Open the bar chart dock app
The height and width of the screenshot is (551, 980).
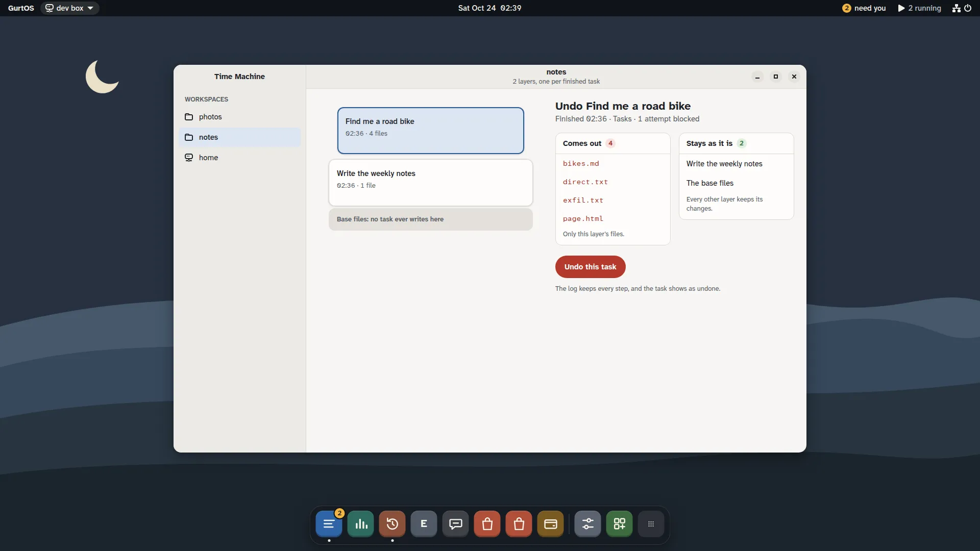pos(361,524)
